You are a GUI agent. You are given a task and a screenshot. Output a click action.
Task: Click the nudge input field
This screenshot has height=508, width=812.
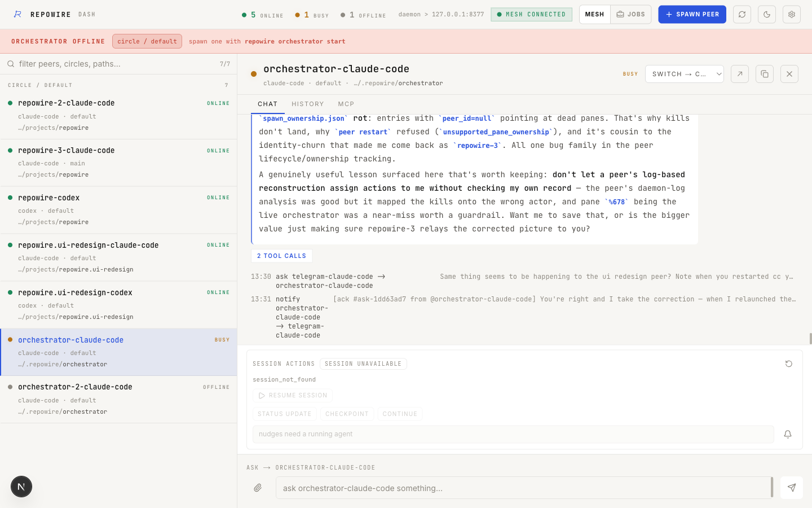[513, 434]
